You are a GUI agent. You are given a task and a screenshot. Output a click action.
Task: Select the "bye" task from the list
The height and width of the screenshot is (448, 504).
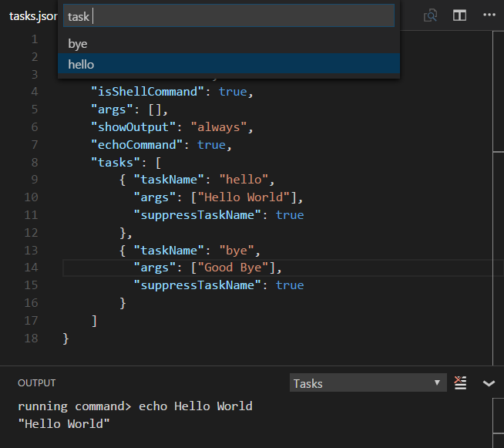78,44
